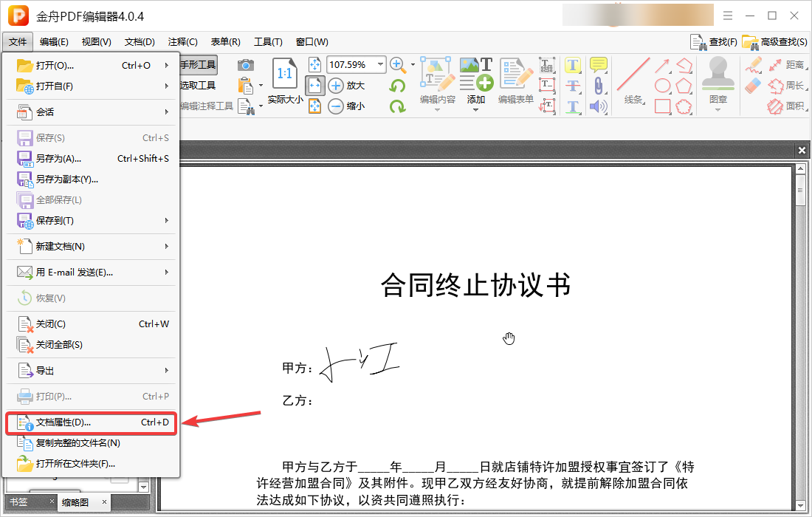Open the zoom percentage dropdown
This screenshot has width=812, height=517.
coord(381,64)
